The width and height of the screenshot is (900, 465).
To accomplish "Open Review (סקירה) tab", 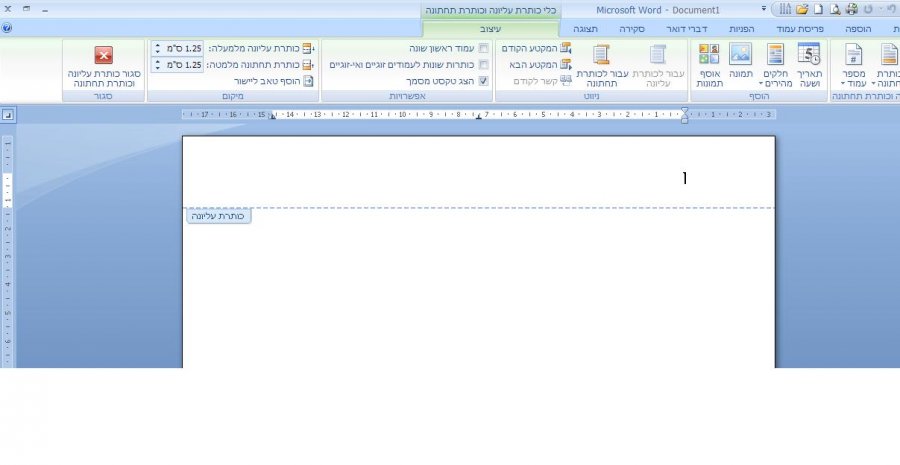I will pyautogui.click(x=632, y=29).
